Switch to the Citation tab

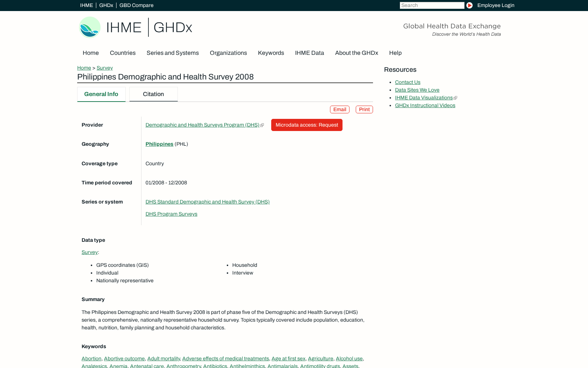(153, 94)
